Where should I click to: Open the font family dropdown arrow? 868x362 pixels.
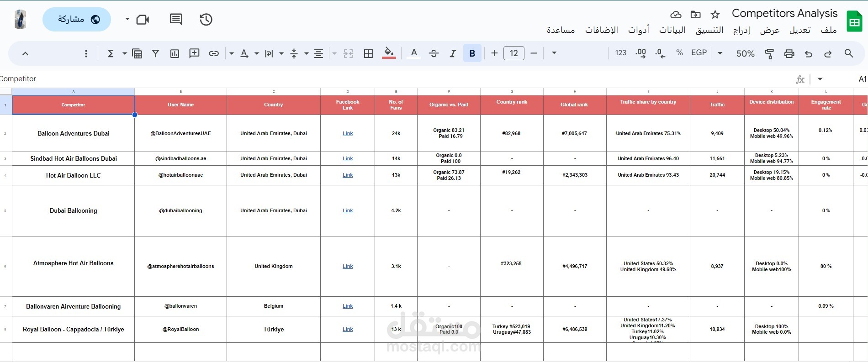(x=554, y=53)
